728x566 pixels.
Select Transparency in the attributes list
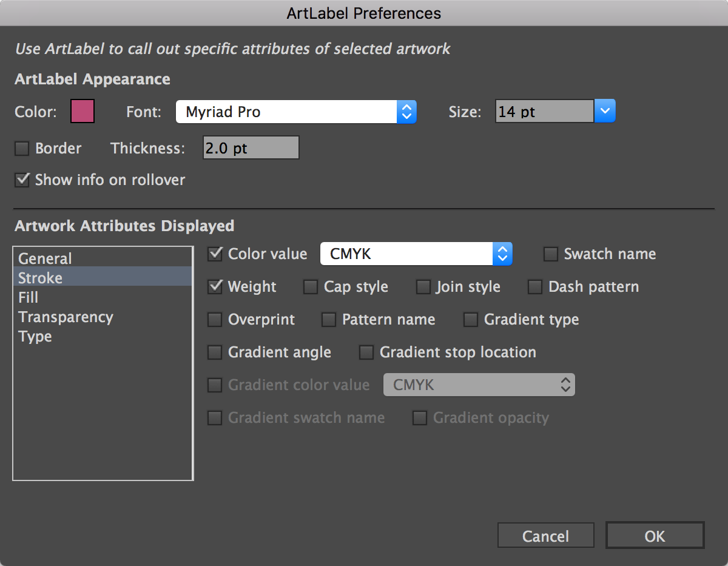[103, 317]
